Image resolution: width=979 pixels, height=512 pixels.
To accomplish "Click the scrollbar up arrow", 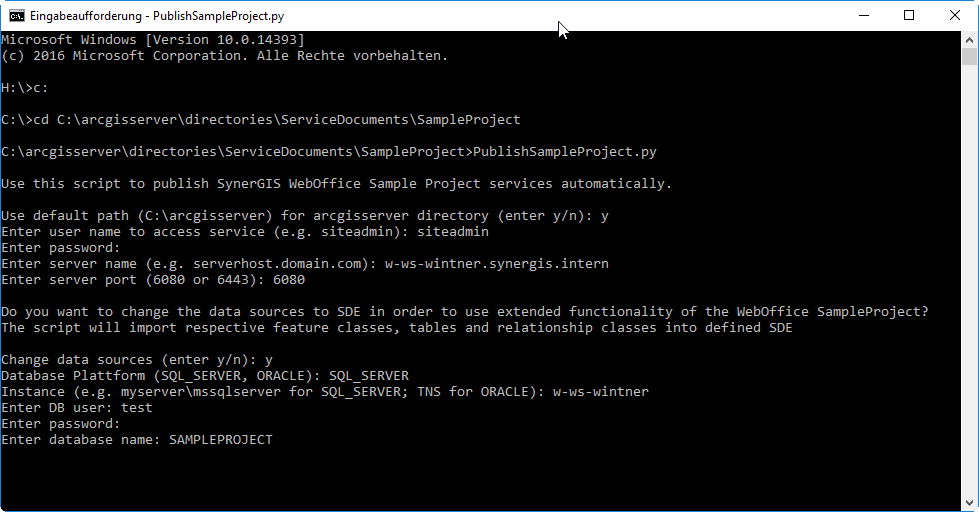I will tap(970, 39).
